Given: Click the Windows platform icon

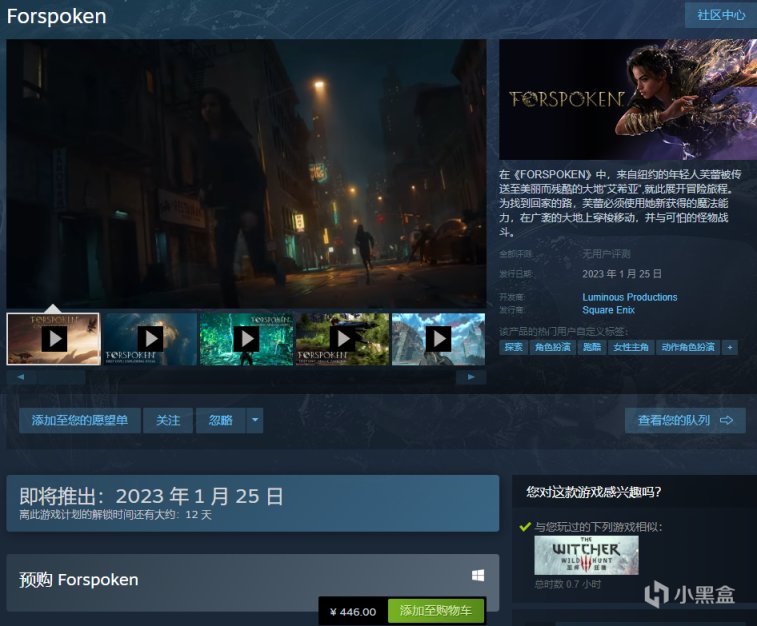Looking at the screenshot, I should (478, 575).
